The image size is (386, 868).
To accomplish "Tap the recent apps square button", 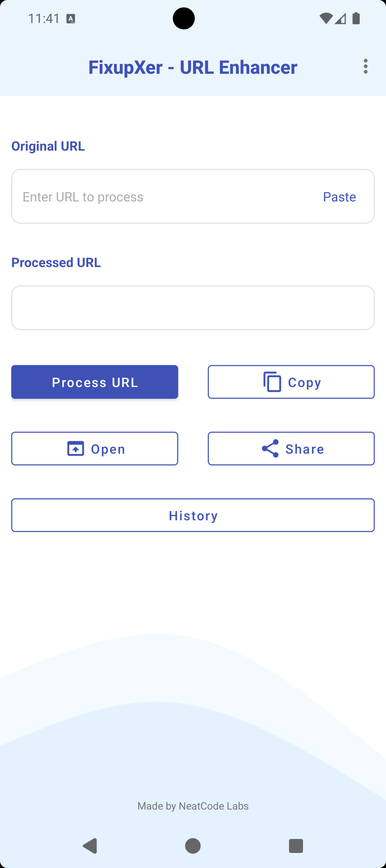I will pos(296,846).
